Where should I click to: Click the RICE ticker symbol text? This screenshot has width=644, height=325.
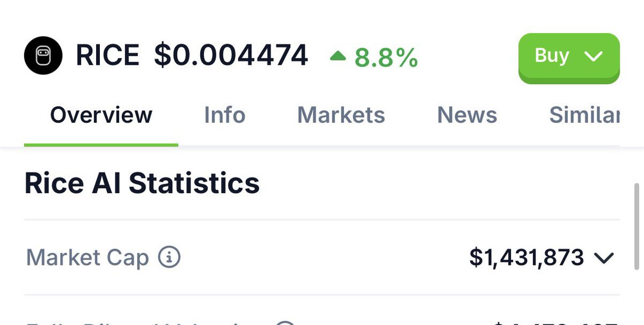(x=107, y=55)
